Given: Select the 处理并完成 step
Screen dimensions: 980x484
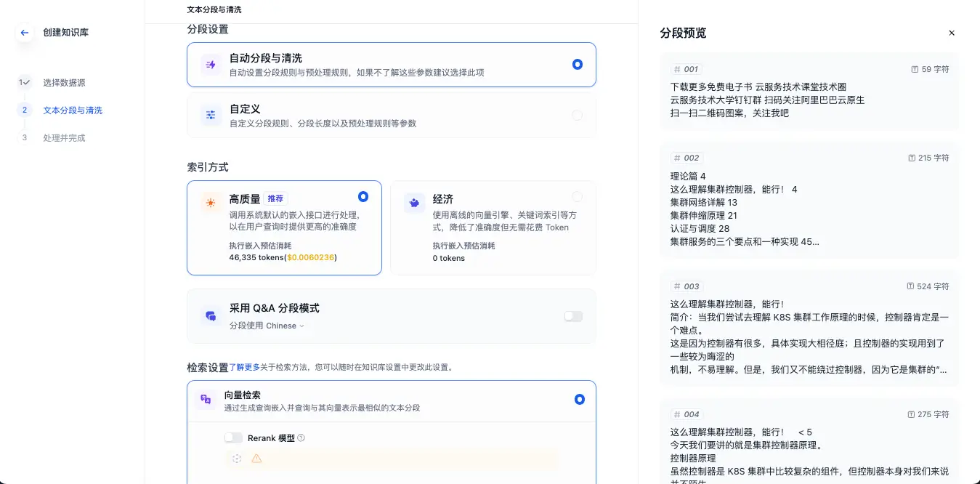Looking at the screenshot, I should point(63,137).
